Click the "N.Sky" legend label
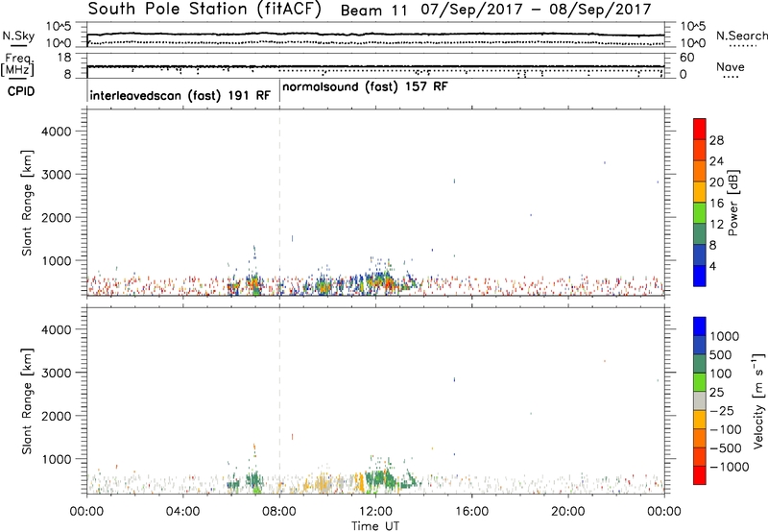The width and height of the screenshot is (768, 532). click(18, 36)
